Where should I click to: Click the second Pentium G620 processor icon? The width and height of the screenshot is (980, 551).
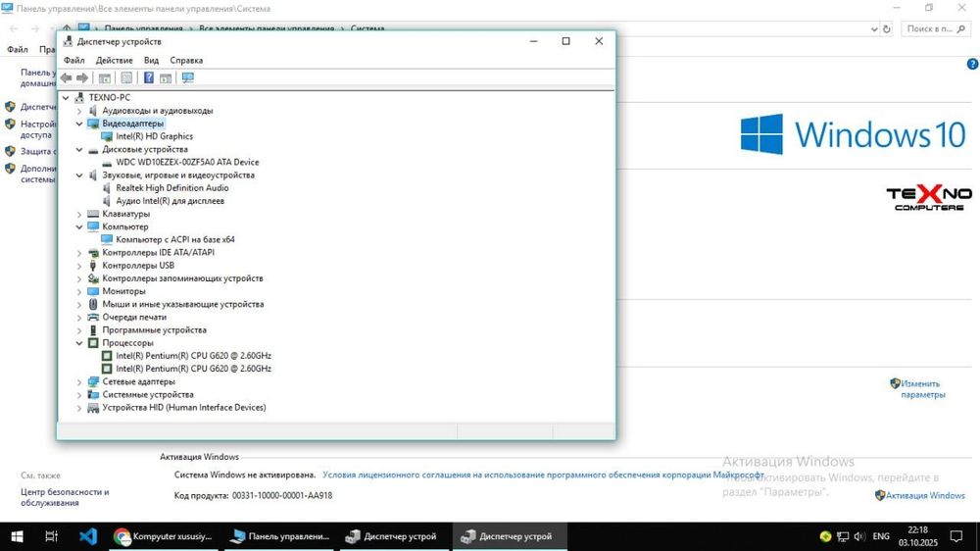click(x=107, y=369)
